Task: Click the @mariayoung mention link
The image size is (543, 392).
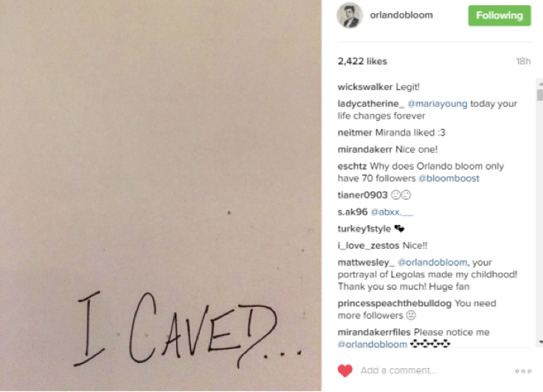Action: 437,104
